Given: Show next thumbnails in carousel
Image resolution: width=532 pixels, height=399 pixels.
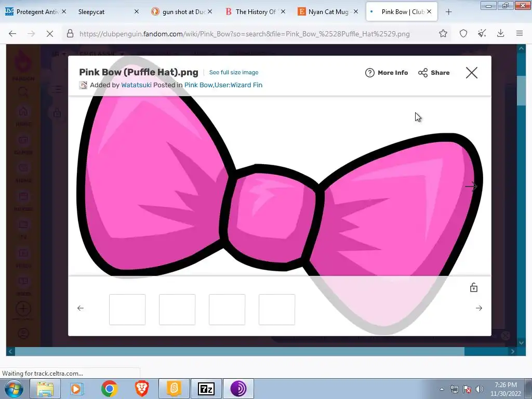Looking at the screenshot, I should click(478, 308).
